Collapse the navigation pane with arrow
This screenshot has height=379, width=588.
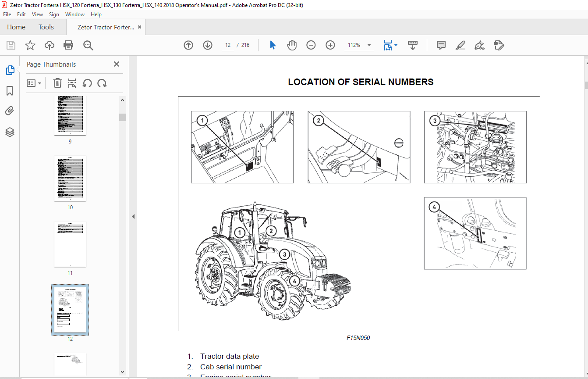pyautogui.click(x=133, y=216)
